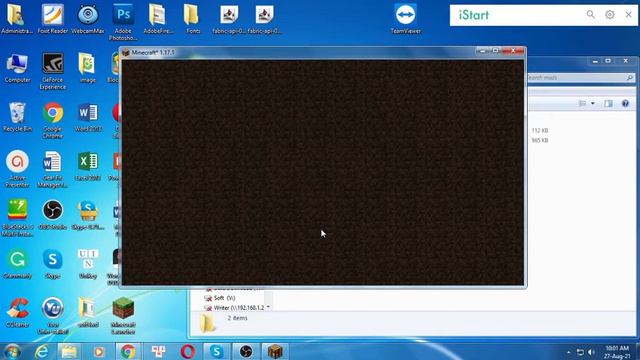Image resolution: width=640 pixels, height=360 pixels.
Task: Open Excel 2013 desktop icon
Action: click(x=87, y=166)
